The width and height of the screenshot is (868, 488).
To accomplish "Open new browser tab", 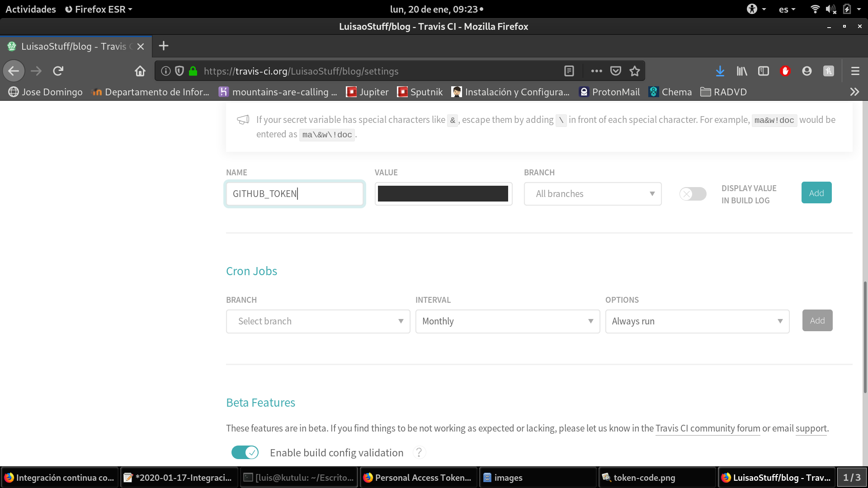I will (x=164, y=46).
